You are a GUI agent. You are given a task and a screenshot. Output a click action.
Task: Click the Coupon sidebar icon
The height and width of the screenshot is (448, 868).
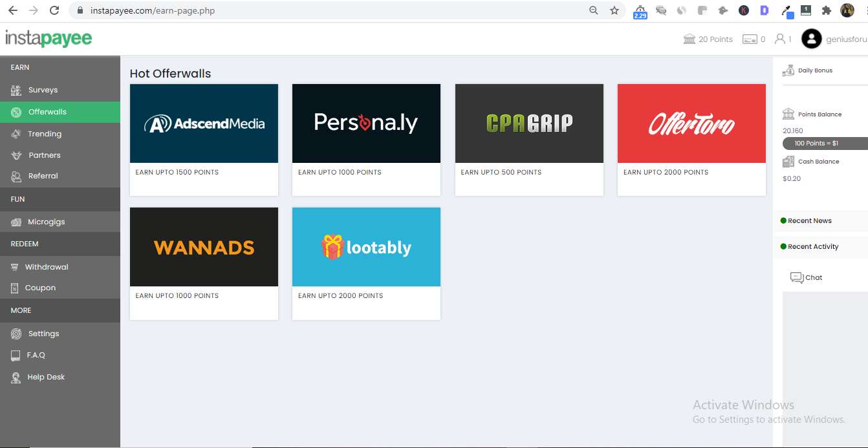point(14,288)
